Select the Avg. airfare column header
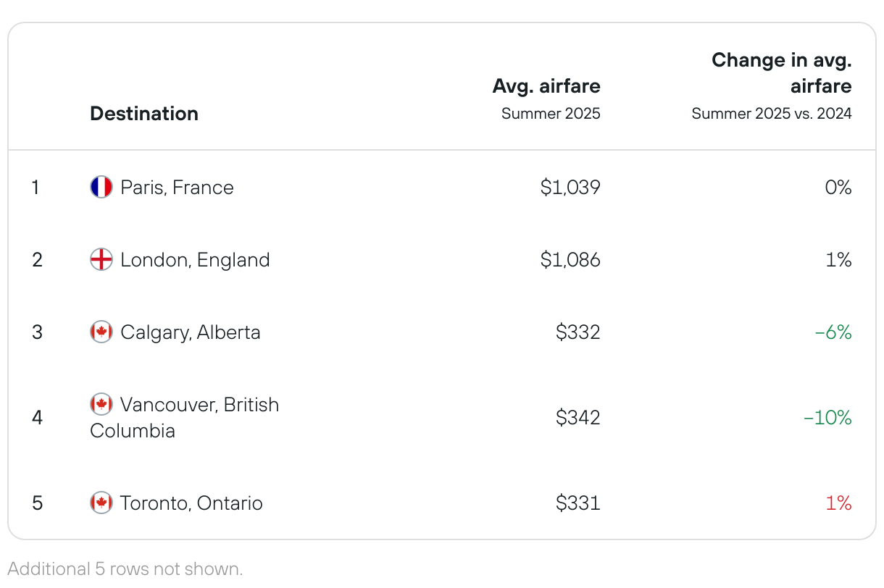The height and width of the screenshot is (588, 884). click(546, 86)
